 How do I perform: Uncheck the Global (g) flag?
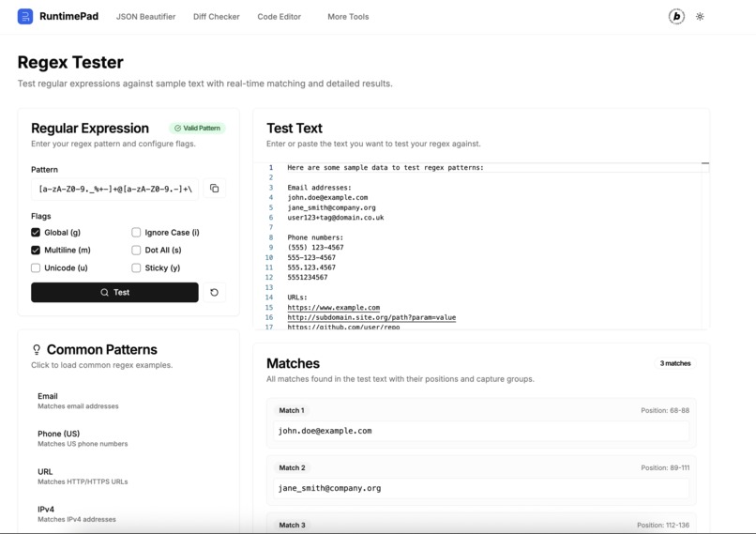[x=36, y=233]
